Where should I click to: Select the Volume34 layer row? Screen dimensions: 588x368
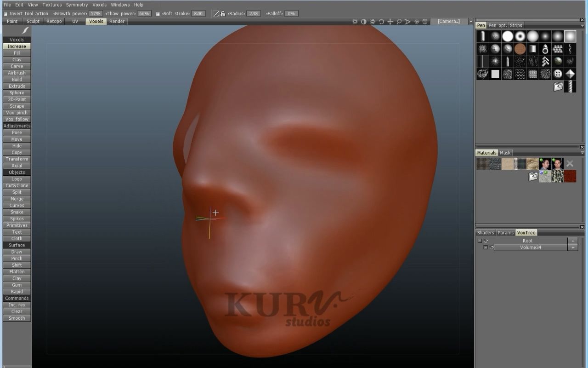(531, 247)
